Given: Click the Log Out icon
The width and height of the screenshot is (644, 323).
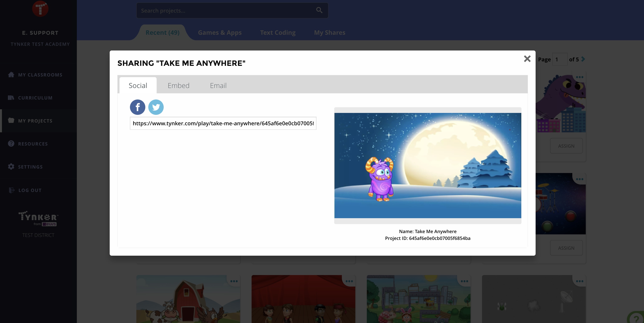Looking at the screenshot, I should [12, 190].
